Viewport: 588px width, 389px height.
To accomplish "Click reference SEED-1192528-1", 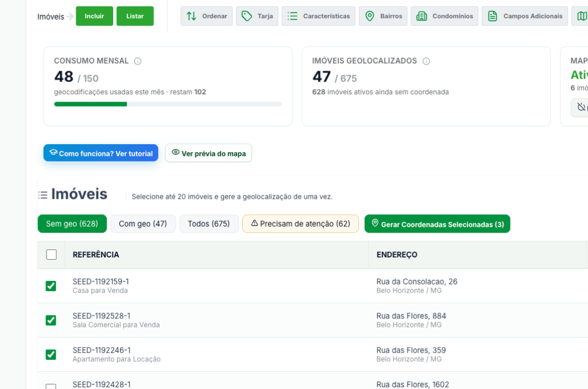I will [x=101, y=316].
